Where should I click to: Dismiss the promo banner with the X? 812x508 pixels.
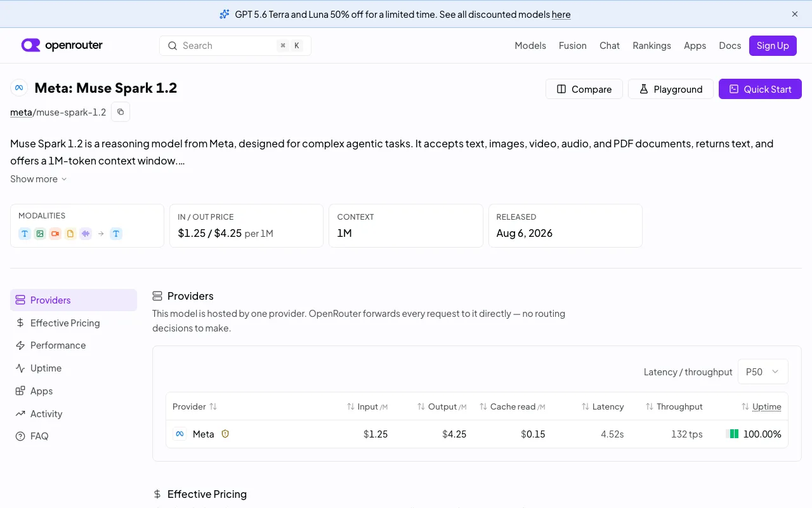pyautogui.click(x=795, y=14)
